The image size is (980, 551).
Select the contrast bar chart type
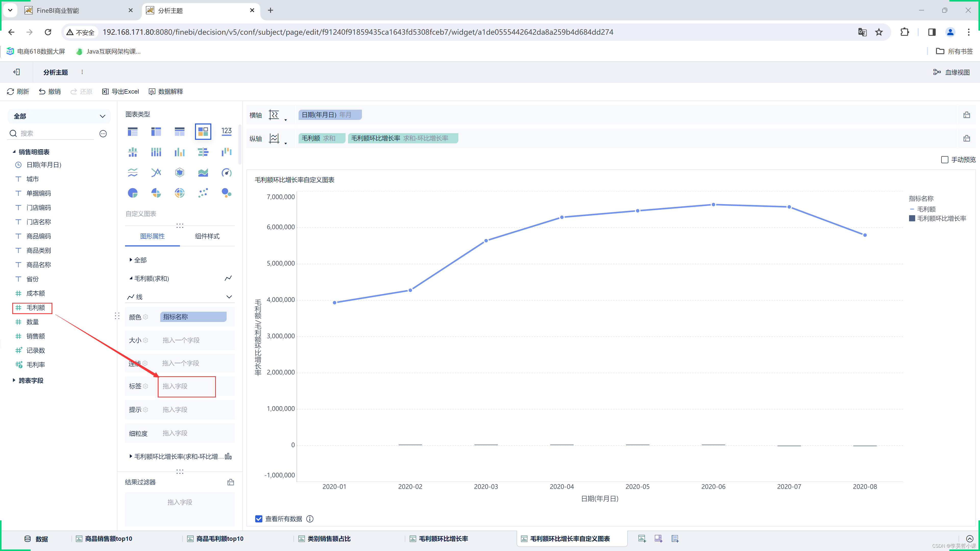(x=203, y=152)
